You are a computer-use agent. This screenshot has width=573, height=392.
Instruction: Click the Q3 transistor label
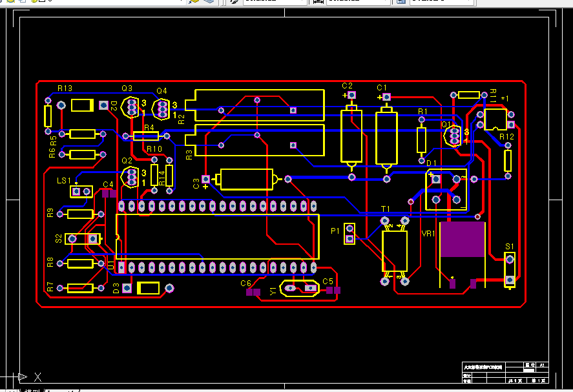127,88
